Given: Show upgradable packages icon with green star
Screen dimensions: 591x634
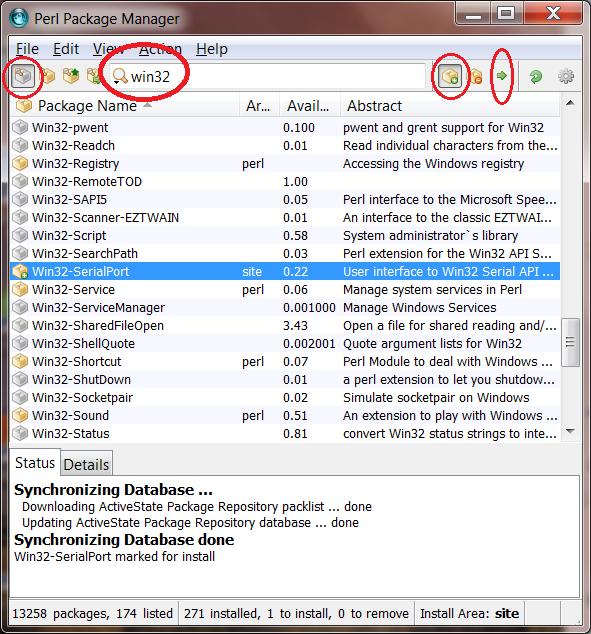Looking at the screenshot, I should click(x=71, y=76).
